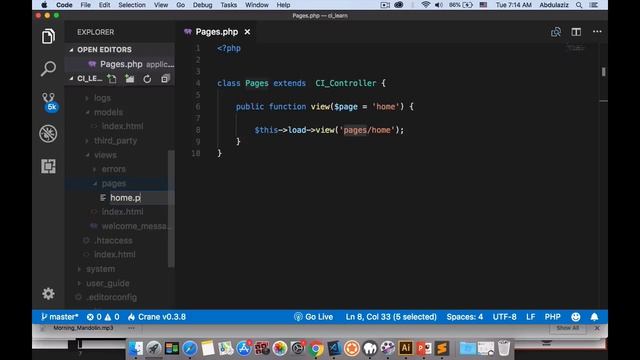Open the Explorer view in activity bar
Viewport: 640px width, 360px height.
(x=48, y=36)
